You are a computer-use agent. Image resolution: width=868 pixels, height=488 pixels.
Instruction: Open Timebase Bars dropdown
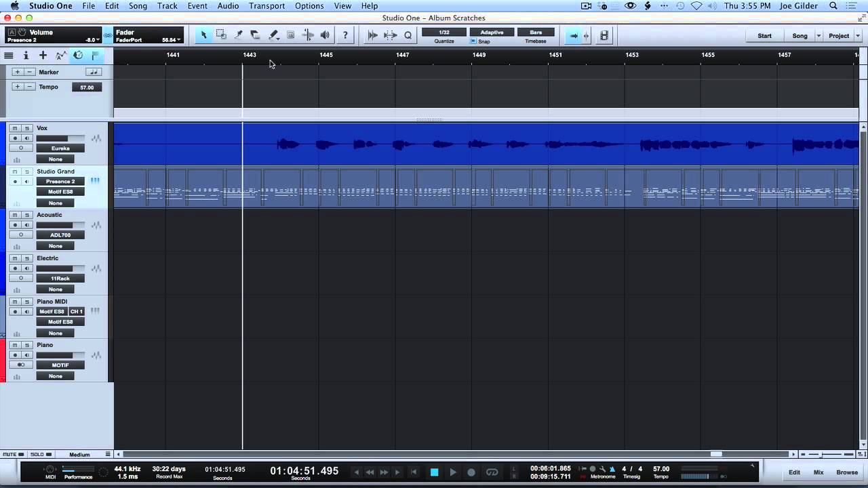(536, 33)
